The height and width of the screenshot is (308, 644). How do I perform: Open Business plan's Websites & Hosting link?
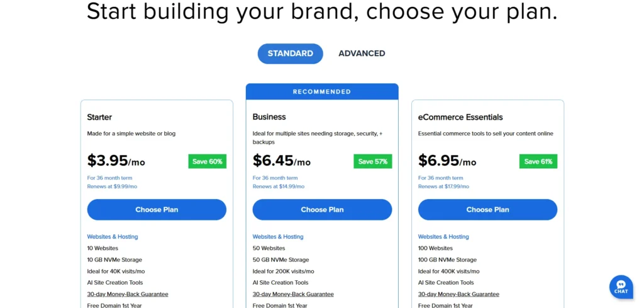tap(278, 237)
